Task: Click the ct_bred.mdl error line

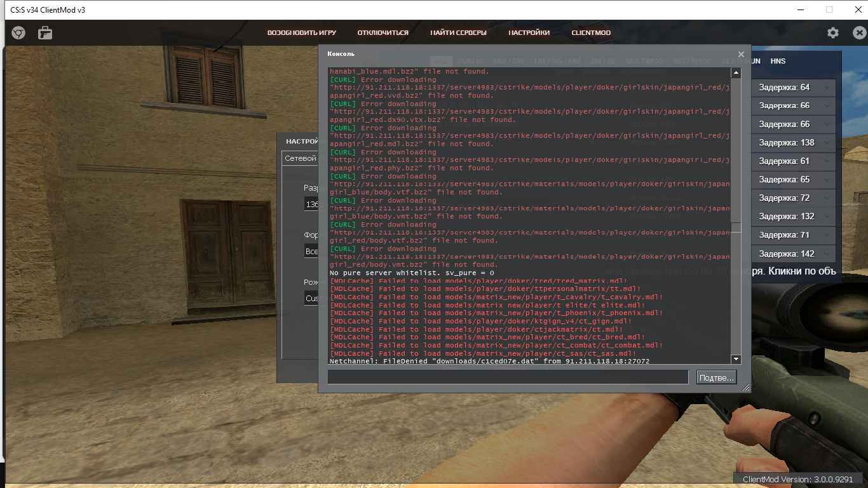Action: [x=487, y=337]
